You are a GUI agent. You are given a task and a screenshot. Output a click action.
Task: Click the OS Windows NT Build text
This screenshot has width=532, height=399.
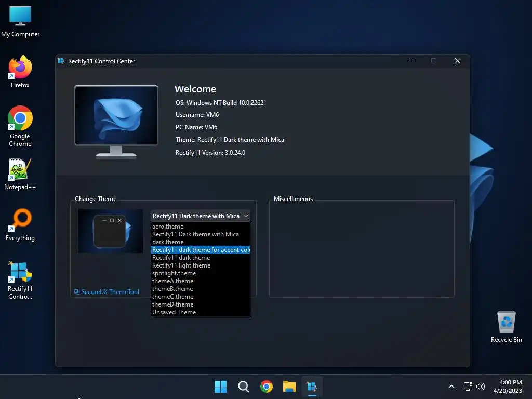click(221, 103)
